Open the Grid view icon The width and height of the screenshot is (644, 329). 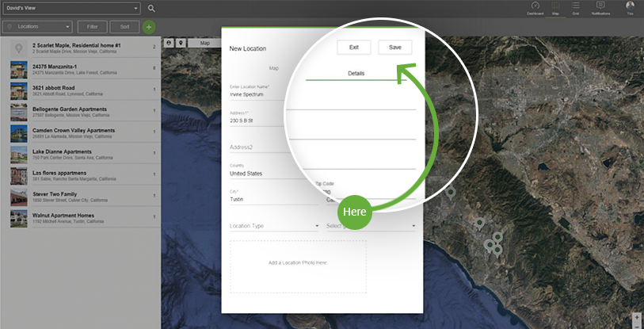pyautogui.click(x=575, y=8)
